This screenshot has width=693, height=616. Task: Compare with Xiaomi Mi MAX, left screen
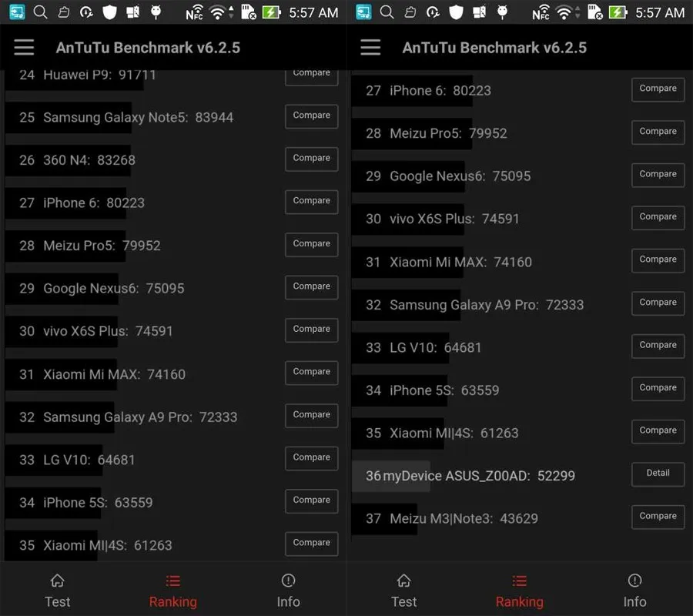(312, 373)
